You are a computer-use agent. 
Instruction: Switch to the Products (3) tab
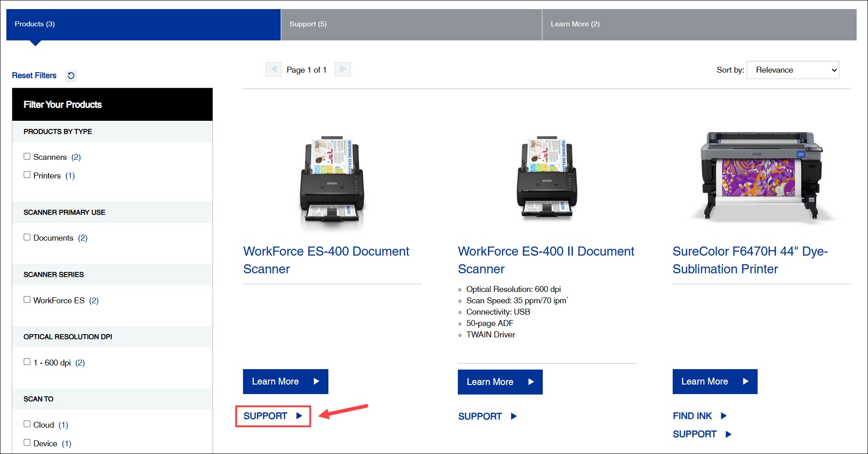[144, 25]
